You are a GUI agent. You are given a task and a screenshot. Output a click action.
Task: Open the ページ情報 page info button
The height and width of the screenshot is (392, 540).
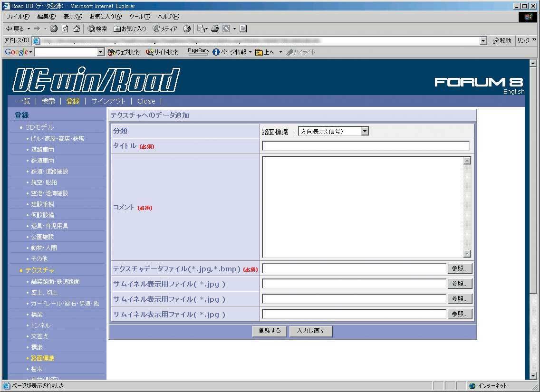[x=230, y=52]
